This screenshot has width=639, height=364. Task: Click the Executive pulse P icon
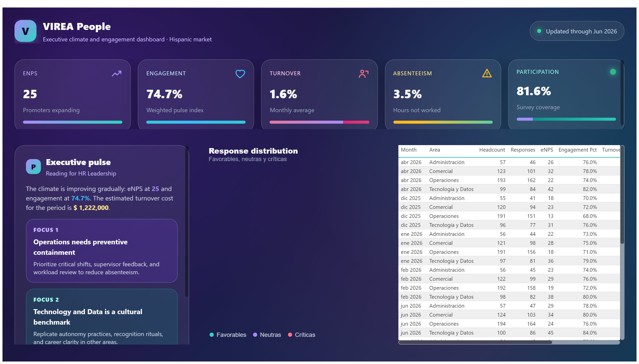[x=33, y=167]
